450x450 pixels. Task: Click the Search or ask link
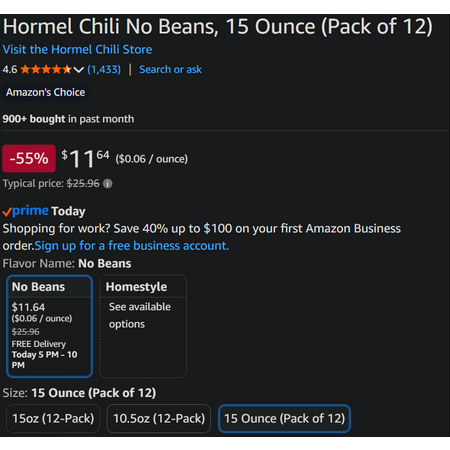tap(170, 69)
